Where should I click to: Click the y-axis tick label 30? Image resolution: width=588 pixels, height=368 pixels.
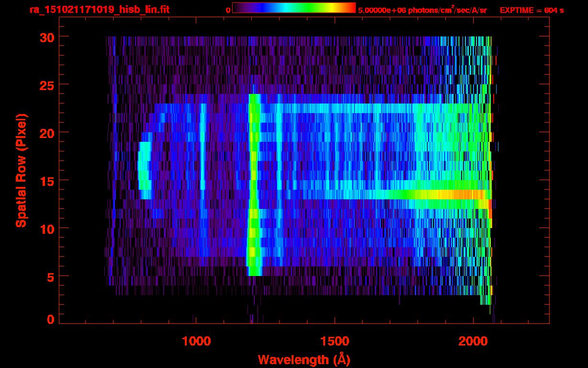click(47, 37)
